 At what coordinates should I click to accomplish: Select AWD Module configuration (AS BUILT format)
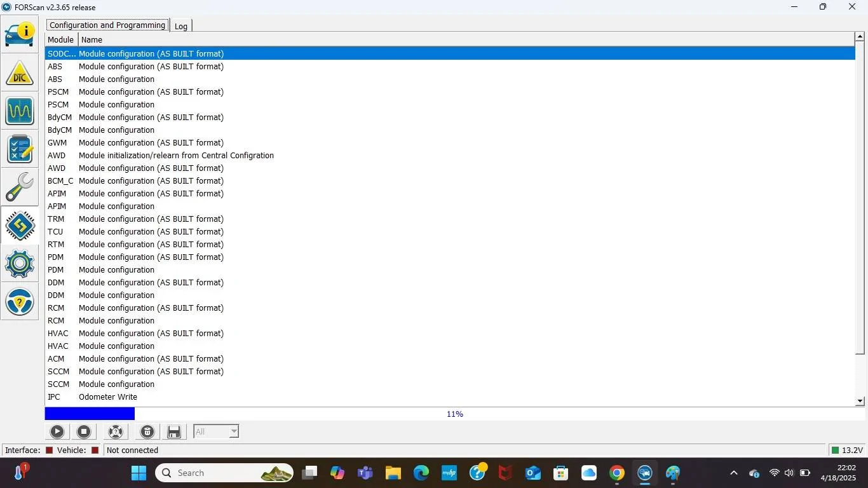tap(450, 168)
